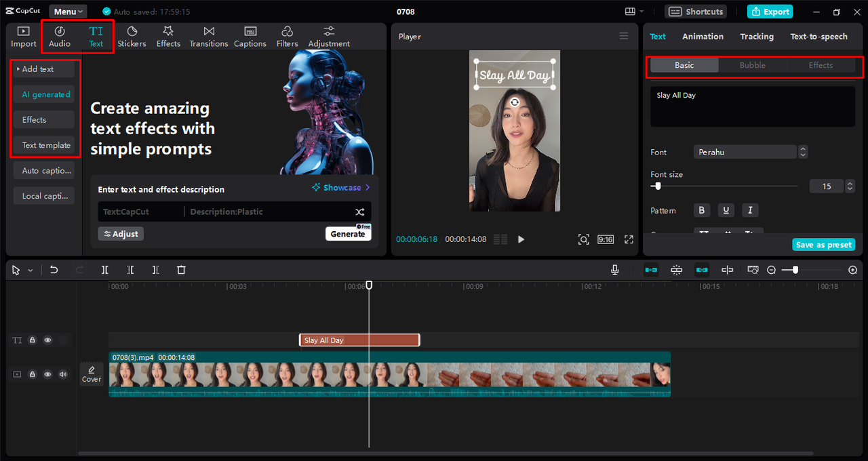Lock the video track
The image size is (868, 461).
32,374
